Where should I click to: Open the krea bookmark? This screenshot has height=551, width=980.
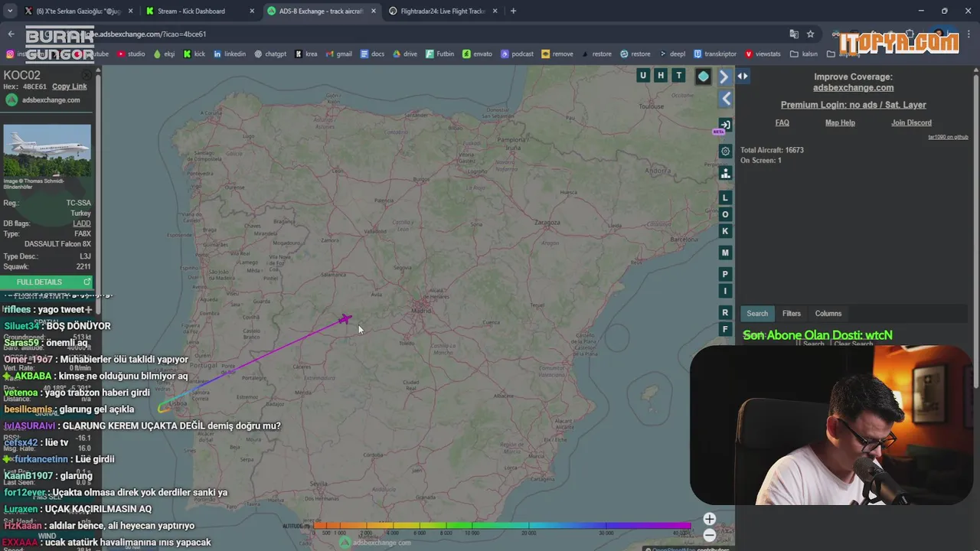pyautogui.click(x=305, y=54)
